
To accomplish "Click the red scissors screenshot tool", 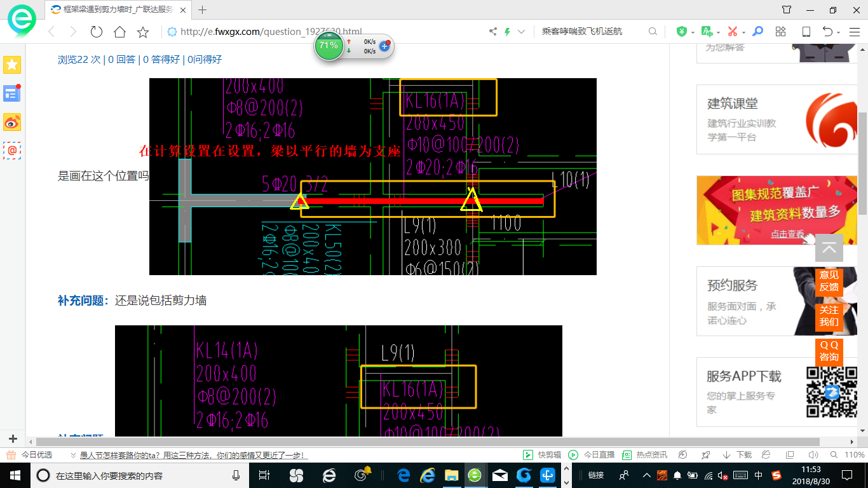I will click(733, 32).
